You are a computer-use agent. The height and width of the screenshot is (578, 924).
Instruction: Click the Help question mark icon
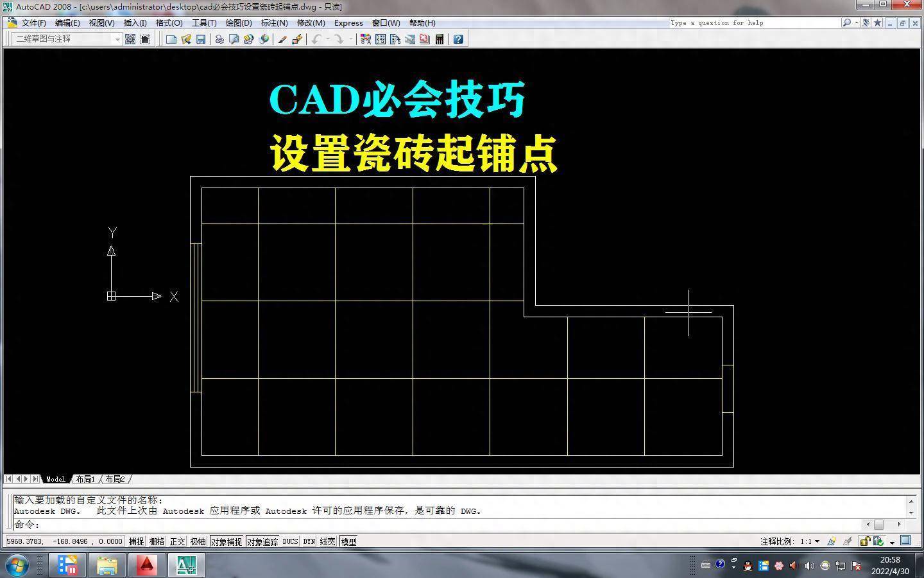click(458, 39)
